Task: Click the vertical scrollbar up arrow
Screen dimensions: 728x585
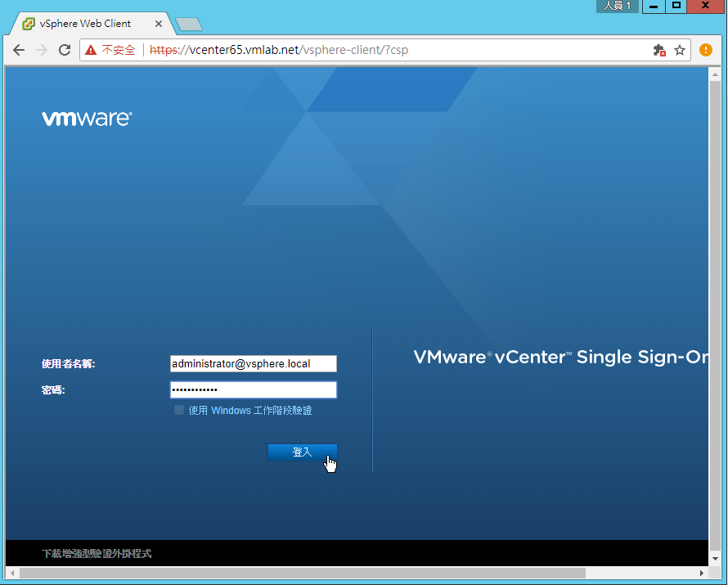Action: [x=715, y=74]
